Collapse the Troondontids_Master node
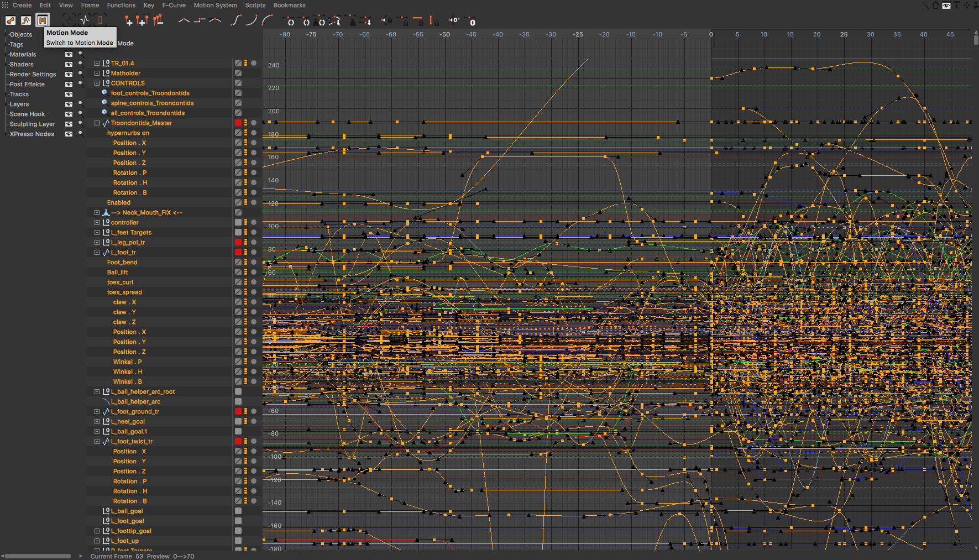The image size is (979, 560). coord(97,123)
